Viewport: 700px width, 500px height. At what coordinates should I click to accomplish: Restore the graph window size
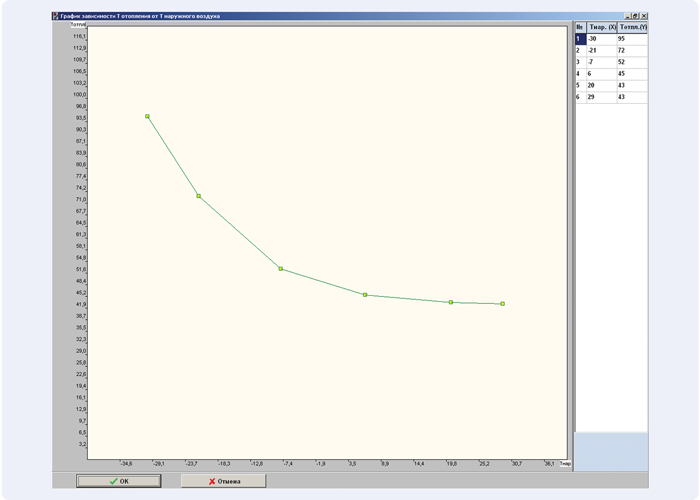(635, 16)
